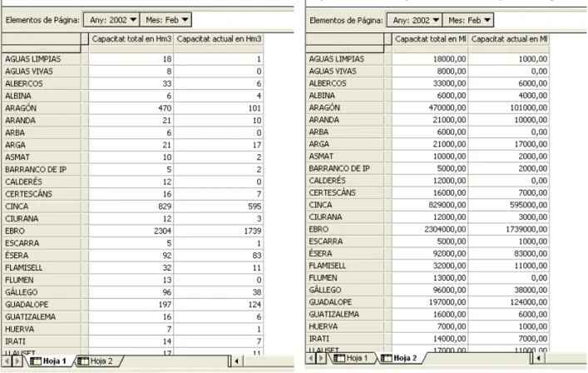This screenshot has height=373, width=588.
Task: Click cell value 83000,00 for ÉSERA
Action: click(509, 253)
